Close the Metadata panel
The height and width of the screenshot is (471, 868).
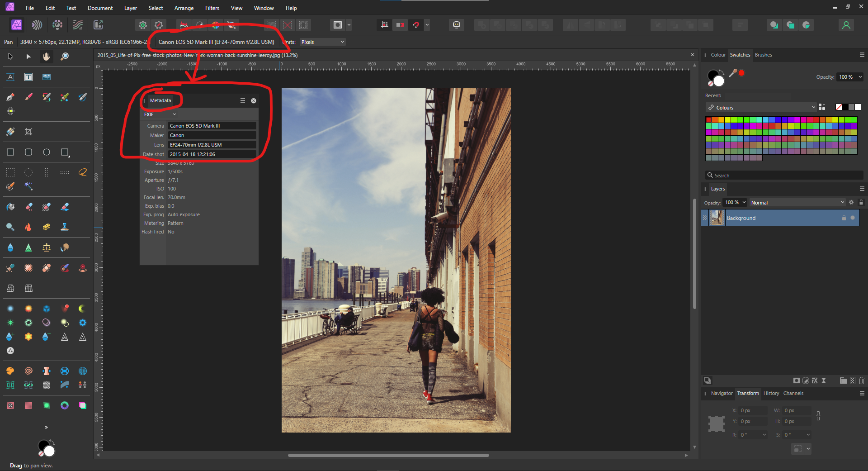[x=253, y=100]
